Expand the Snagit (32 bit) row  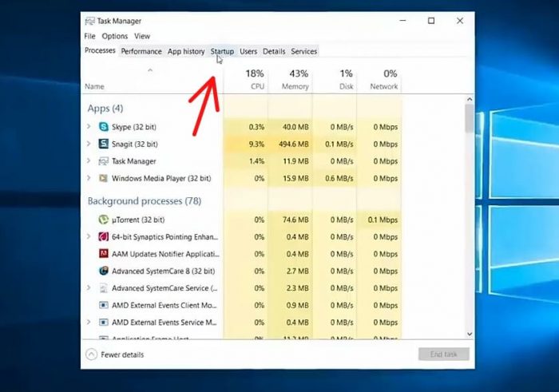[x=89, y=143]
